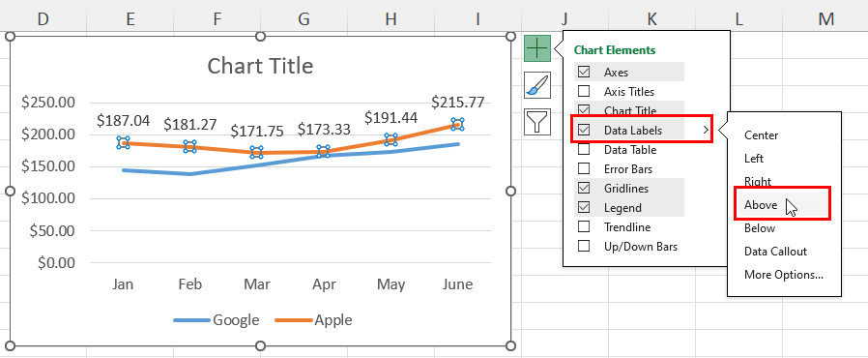The image size is (868, 358).
Task: Open the Chart Styles paintbrush button
Action: [537, 85]
